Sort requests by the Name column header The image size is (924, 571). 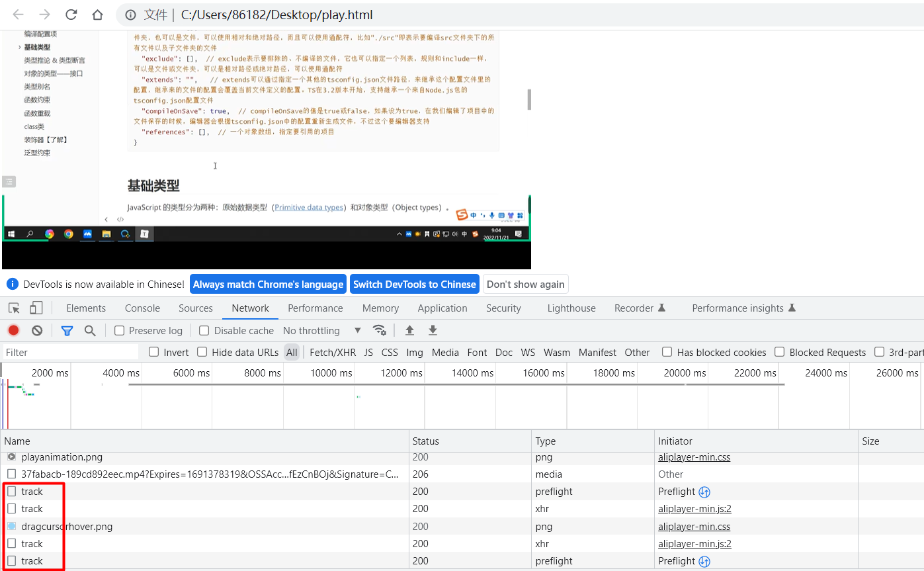click(x=205, y=441)
